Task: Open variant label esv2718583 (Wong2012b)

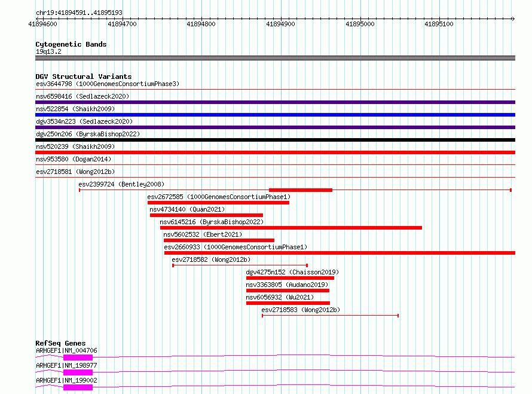Action: (x=301, y=310)
